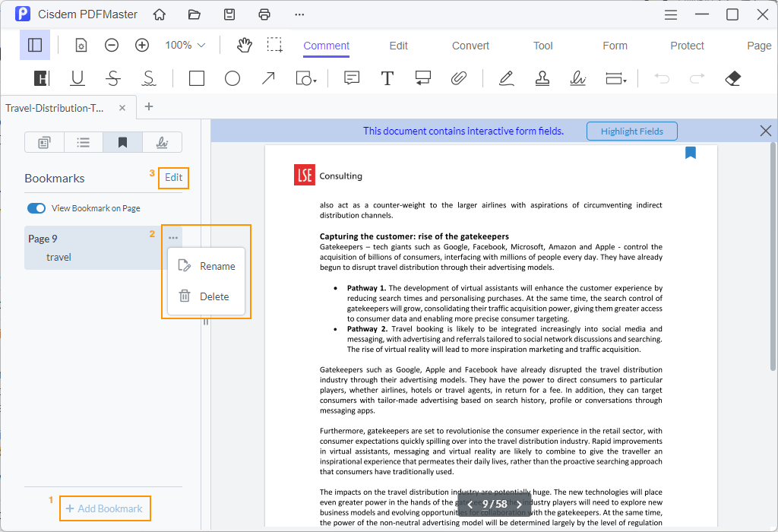Click Add Bookmark
This screenshot has height=532, width=778.
point(105,508)
